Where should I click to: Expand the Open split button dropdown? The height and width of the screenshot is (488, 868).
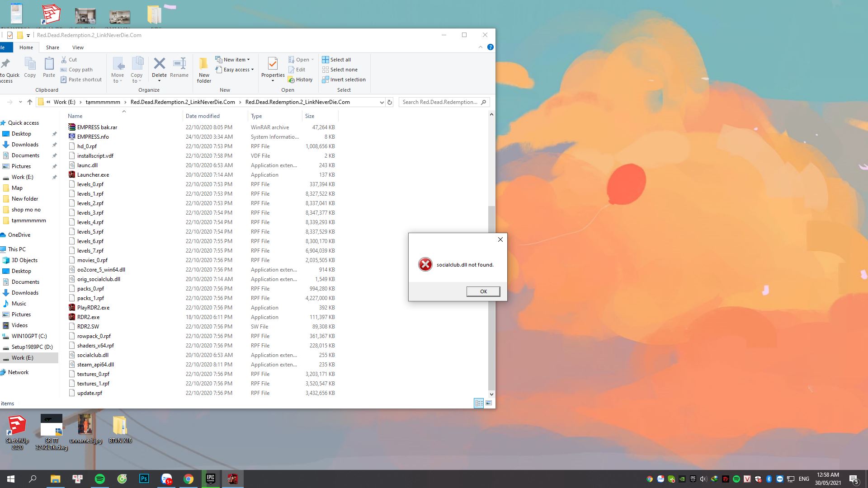pyautogui.click(x=312, y=60)
